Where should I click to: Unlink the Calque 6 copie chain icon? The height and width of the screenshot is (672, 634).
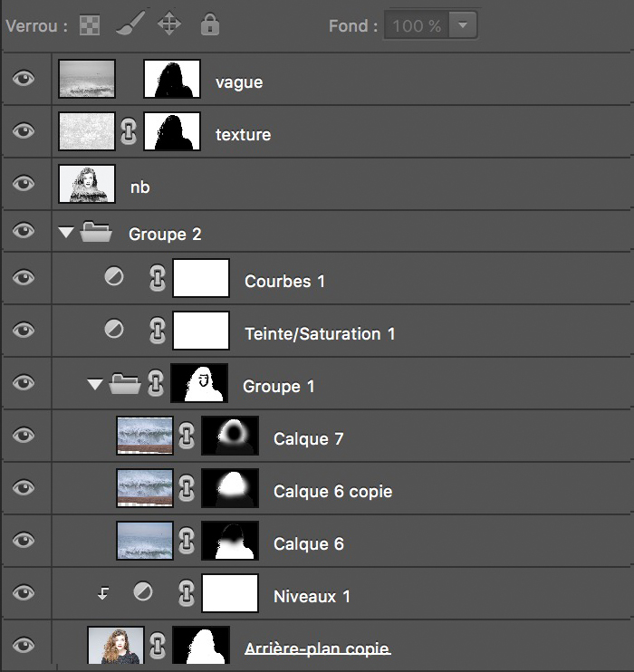(x=186, y=488)
